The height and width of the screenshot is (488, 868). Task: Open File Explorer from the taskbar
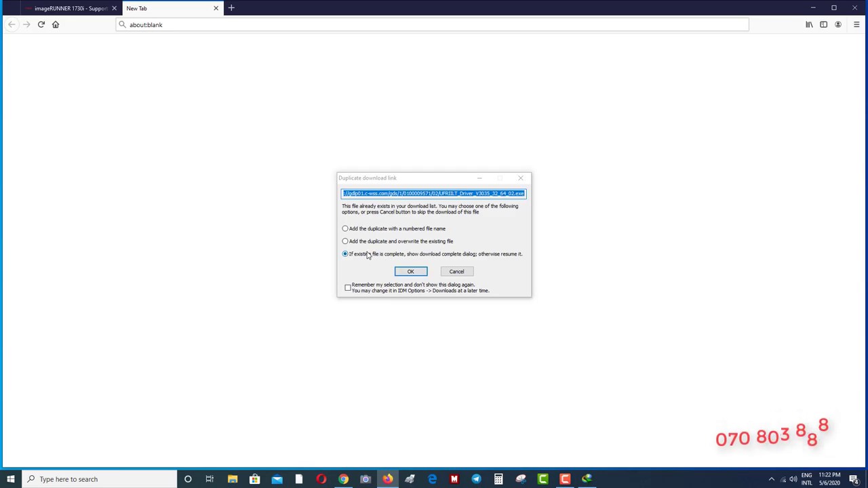(233, 479)
